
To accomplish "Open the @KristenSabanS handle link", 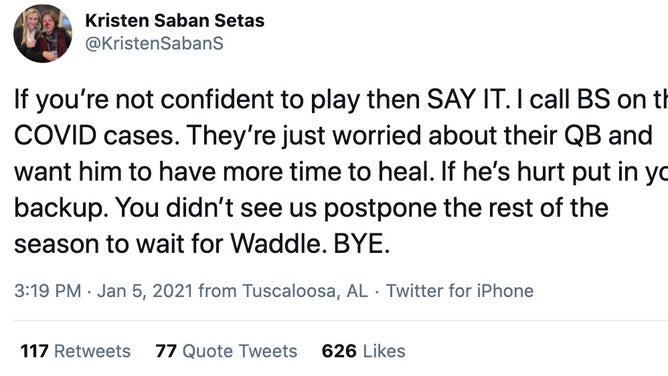I will click(x=154, y=43).
